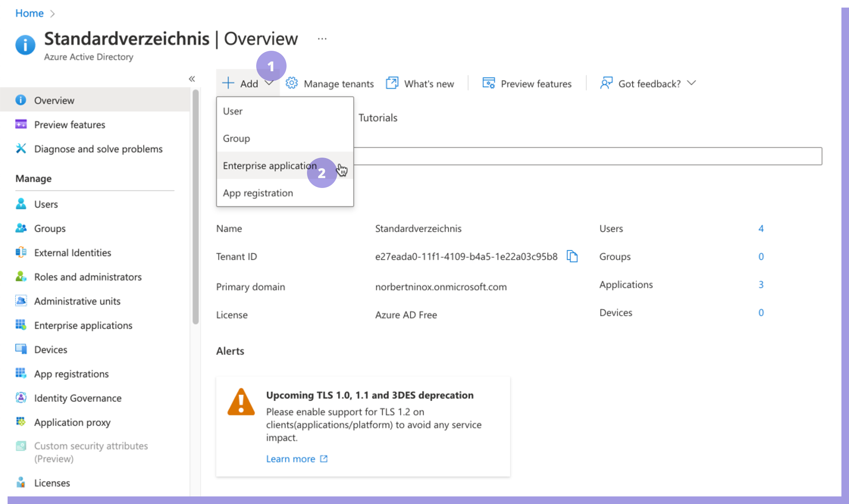Open the Devices count link showing 0

pyautogui.click(x=761, y=313)
